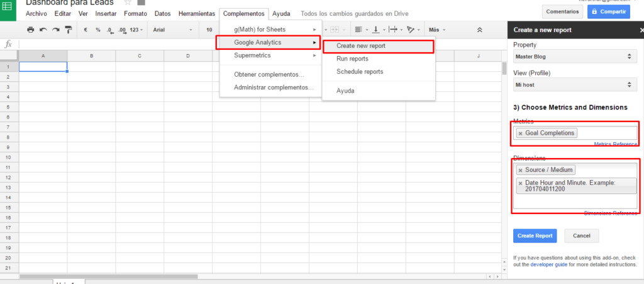
Task: Close the Create a new report sidebar
Action: click(641, 30)
